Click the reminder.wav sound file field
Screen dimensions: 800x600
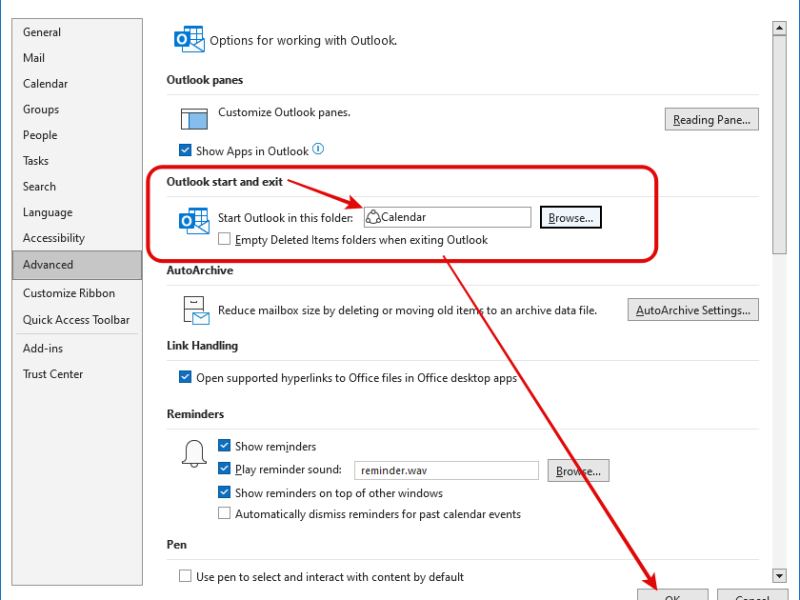[x=446, y=470]
